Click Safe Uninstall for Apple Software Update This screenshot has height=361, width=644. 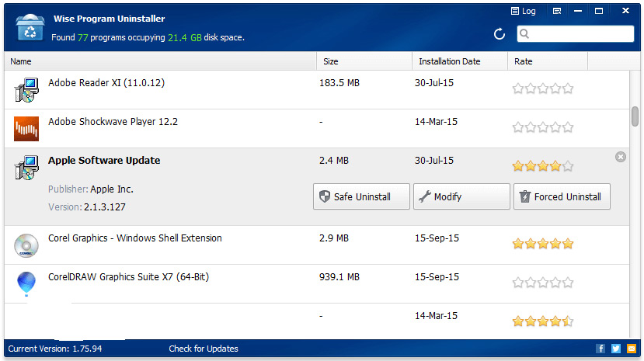tap(361, 196)
